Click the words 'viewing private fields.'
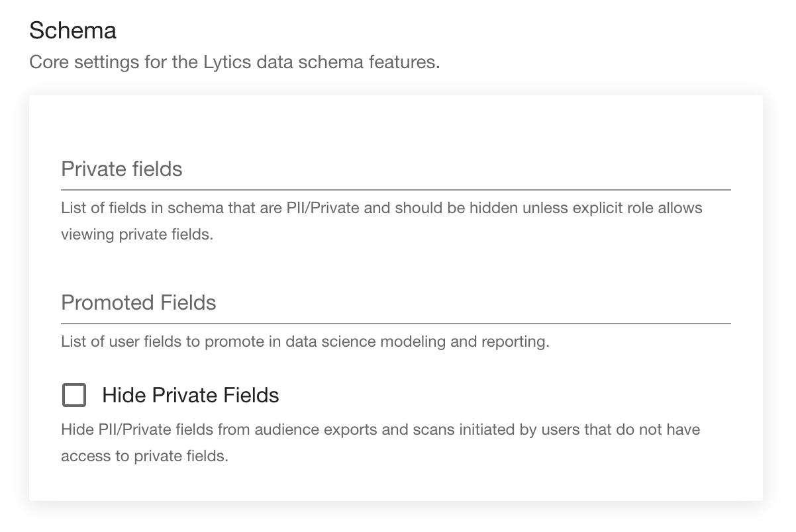Image resolution: width=796 pixels, height=532 pixels. (137, 235)
